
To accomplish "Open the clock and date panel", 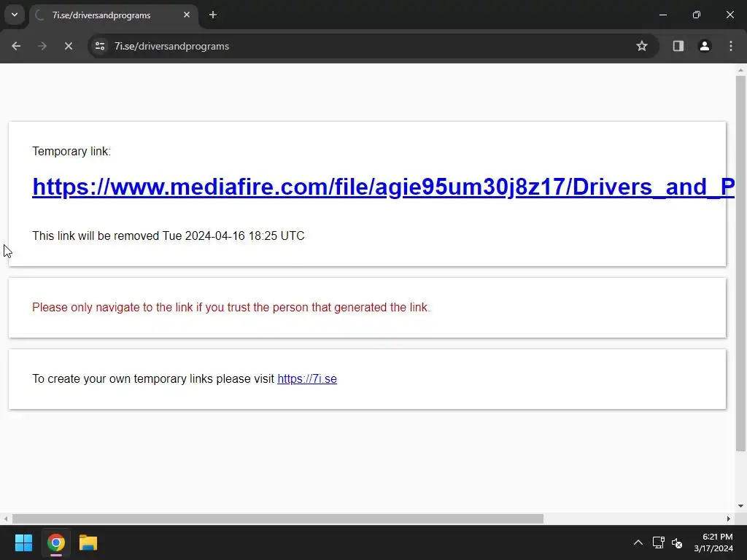I will [x=713, y=542].
